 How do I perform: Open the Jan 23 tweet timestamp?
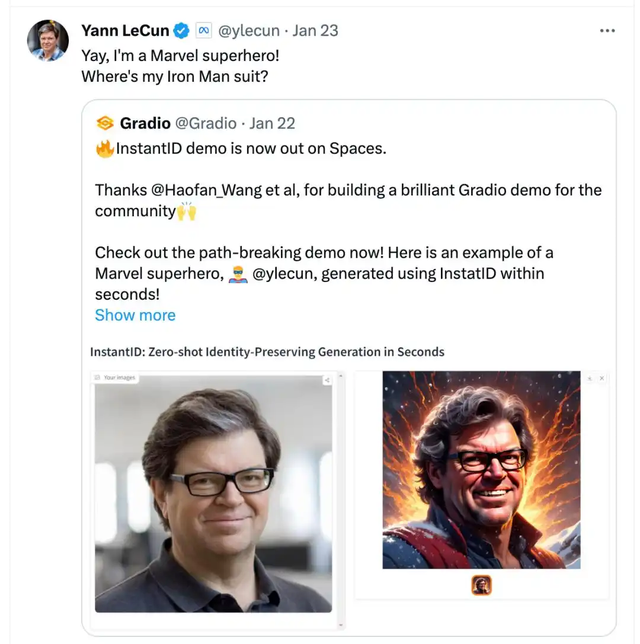[316, 31]
